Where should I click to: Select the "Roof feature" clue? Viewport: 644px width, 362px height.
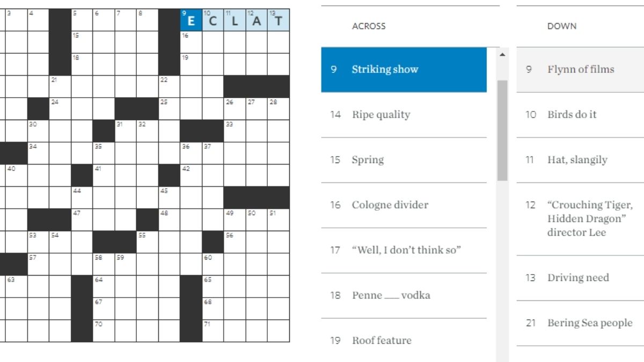404,341
